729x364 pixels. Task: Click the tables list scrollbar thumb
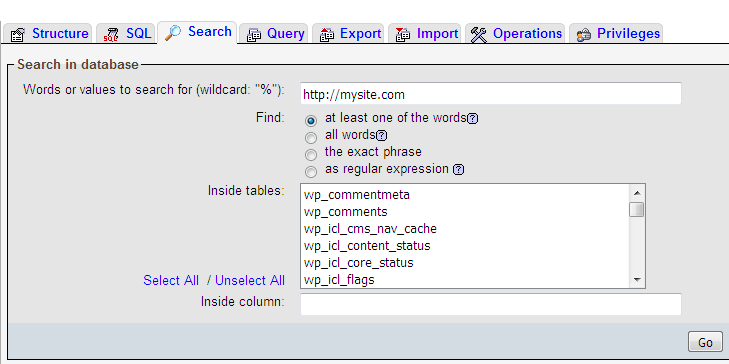coord(637,209)
